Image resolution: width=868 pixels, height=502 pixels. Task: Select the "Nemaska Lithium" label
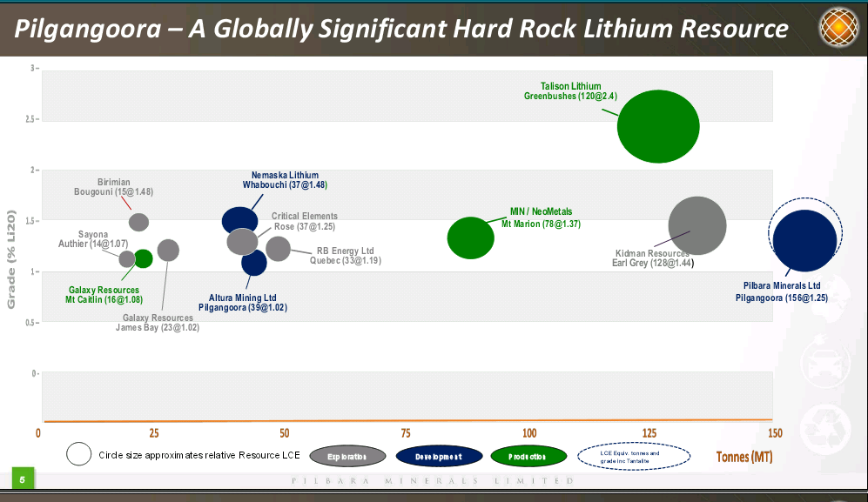[x=285, y=176]
